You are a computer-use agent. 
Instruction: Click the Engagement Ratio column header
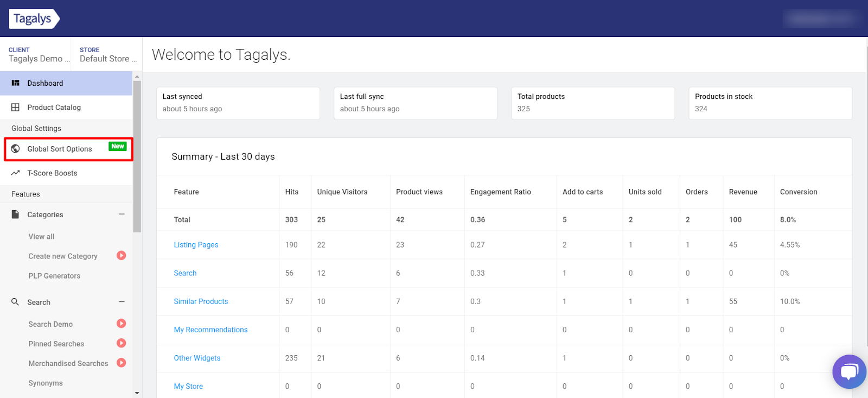click(501, 192)
